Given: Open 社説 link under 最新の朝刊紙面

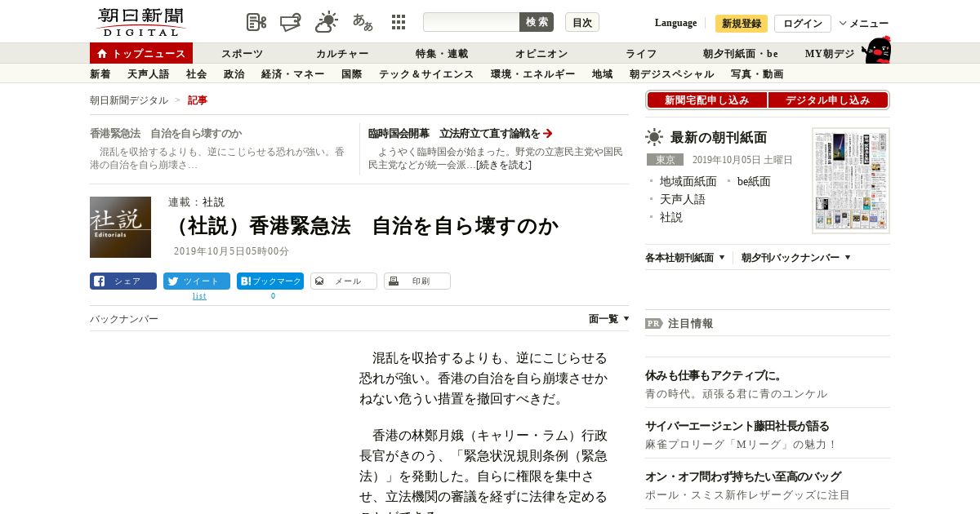Looking at the screenshot, I should pos(671,217).
